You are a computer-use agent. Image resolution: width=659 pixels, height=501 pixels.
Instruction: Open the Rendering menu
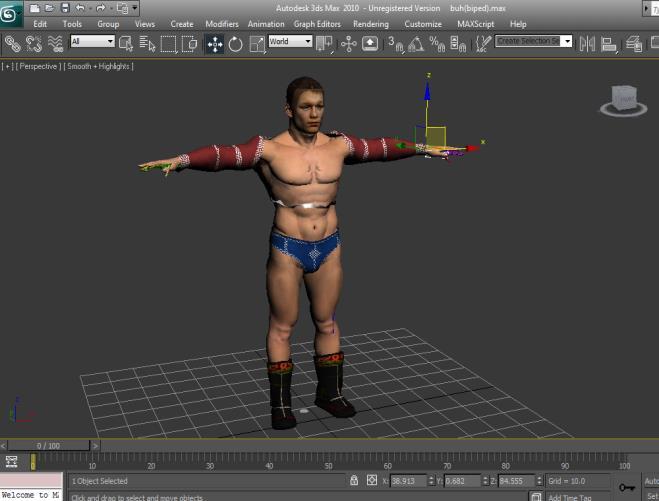click(x=371, y=24)
